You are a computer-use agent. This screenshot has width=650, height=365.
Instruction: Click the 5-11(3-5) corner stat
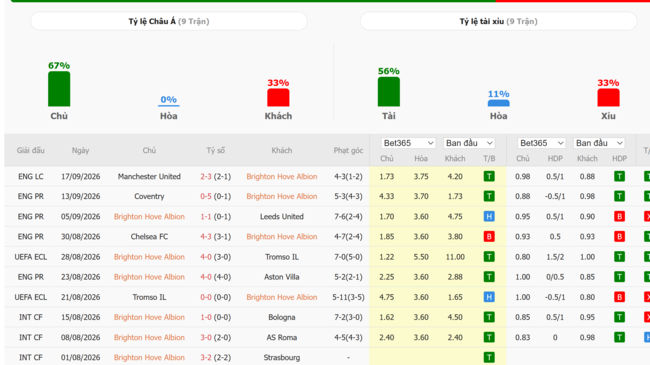pos(348,297)
